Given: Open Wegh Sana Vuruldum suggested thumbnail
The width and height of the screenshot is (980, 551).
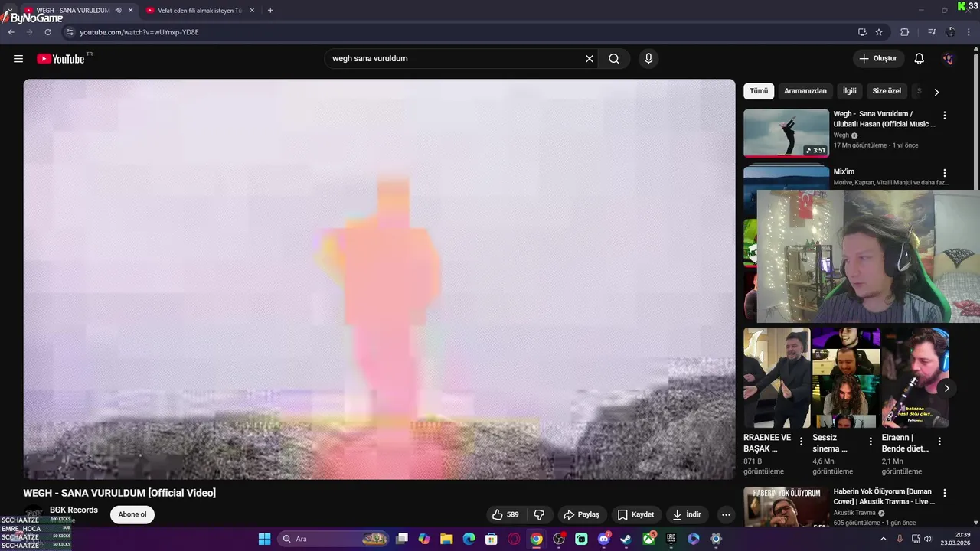Looking at the screenshot, I should (x=786, y=132).
